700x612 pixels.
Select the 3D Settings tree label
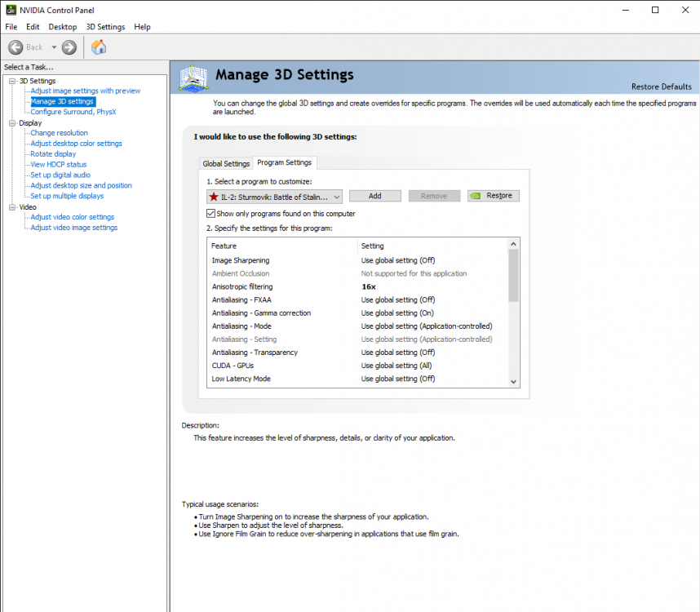(x=38, y=81)
